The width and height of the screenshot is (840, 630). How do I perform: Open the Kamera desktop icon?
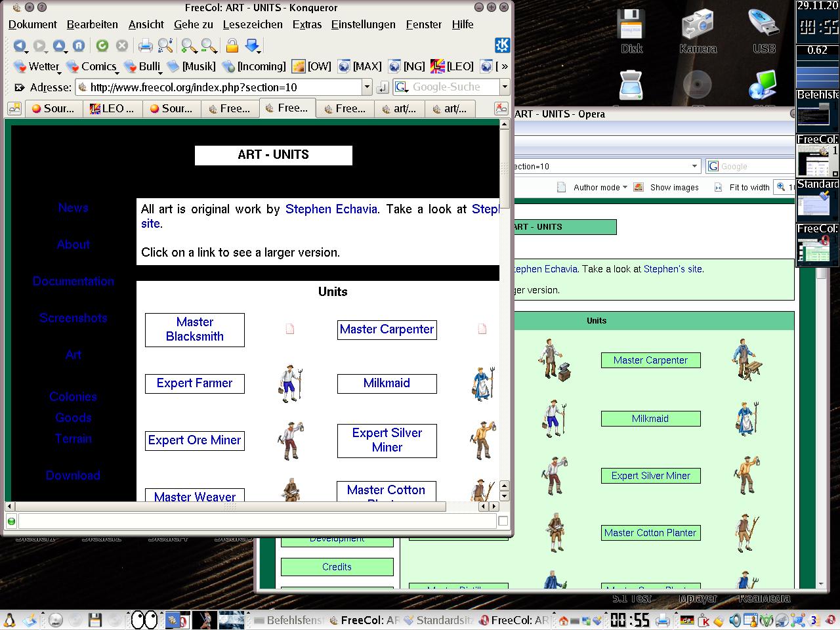point(698,31)
